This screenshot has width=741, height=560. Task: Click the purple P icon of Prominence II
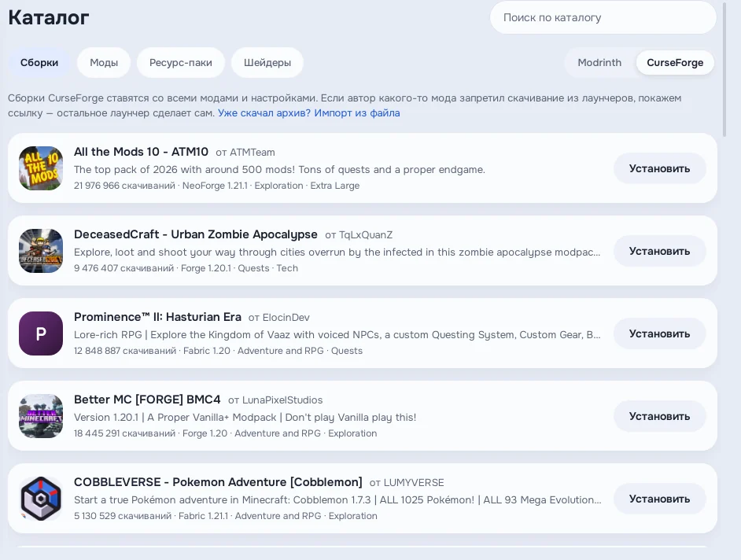pyautogui.click(x=41, y=333)
